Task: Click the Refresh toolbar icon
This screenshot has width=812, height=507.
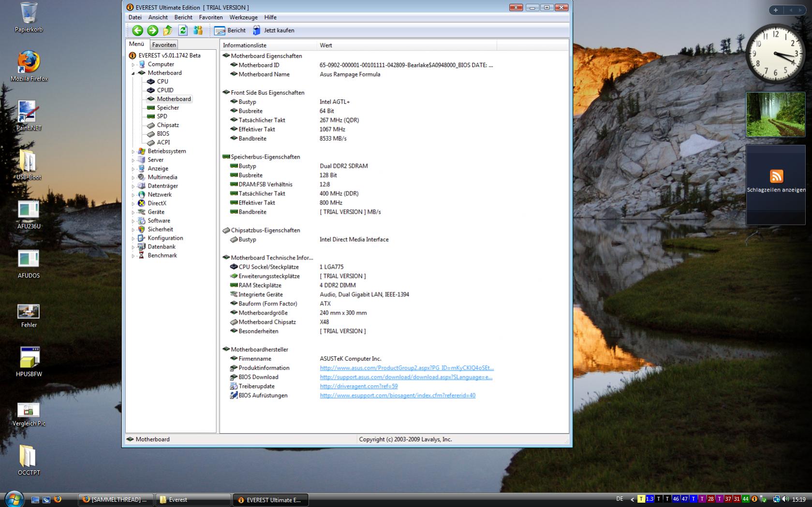Action: 183,30
